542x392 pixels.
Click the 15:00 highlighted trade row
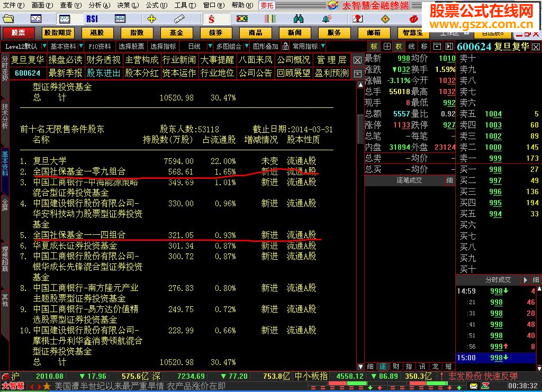(496, 358)
